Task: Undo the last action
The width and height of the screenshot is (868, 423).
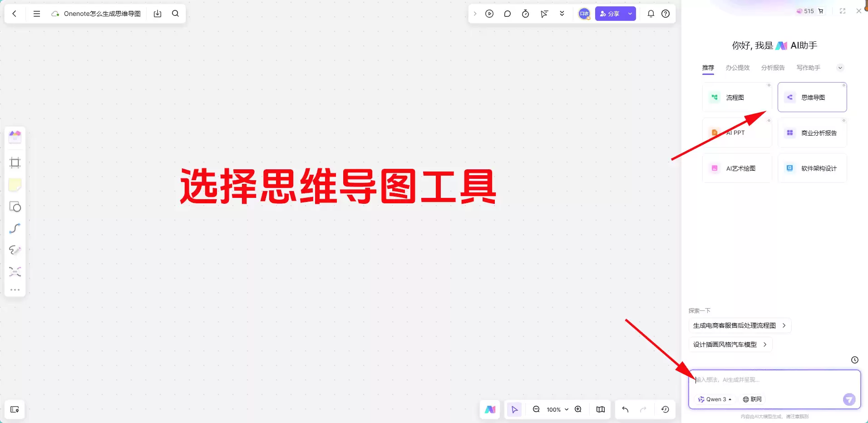Action: [x=625, y=409]
